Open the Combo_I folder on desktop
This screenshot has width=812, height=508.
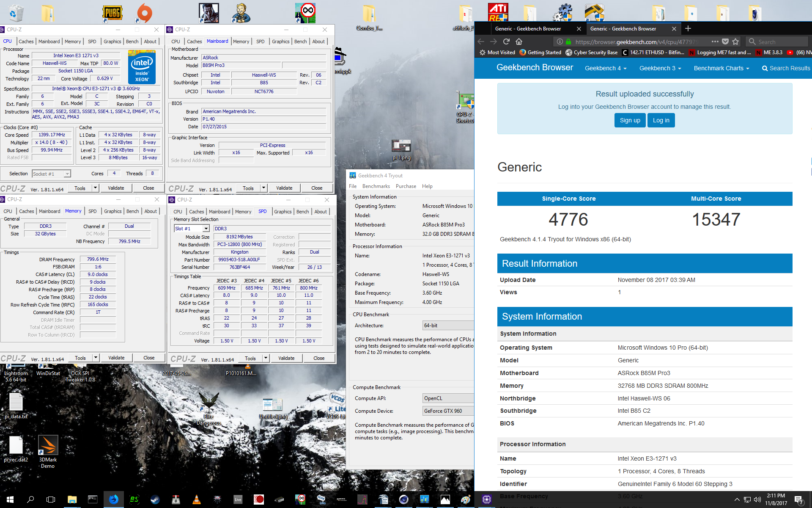[x=369, y=18]
